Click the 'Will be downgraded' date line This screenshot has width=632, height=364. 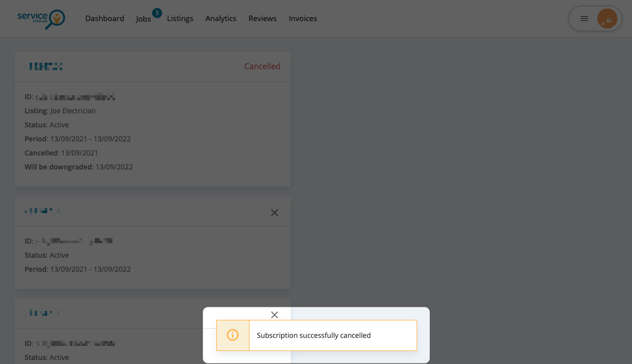tap(78, 167)
